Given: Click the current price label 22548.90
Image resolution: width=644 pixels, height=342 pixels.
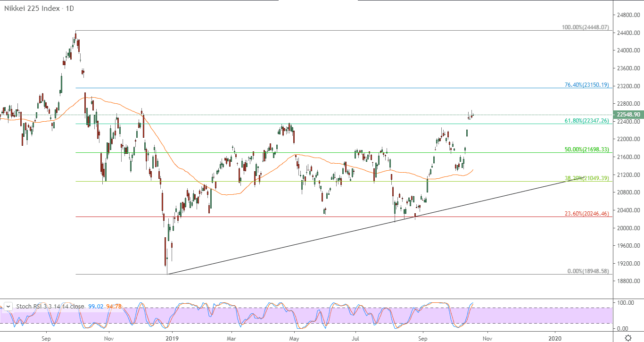Looking at the screenshot, I should coord(628,115).
